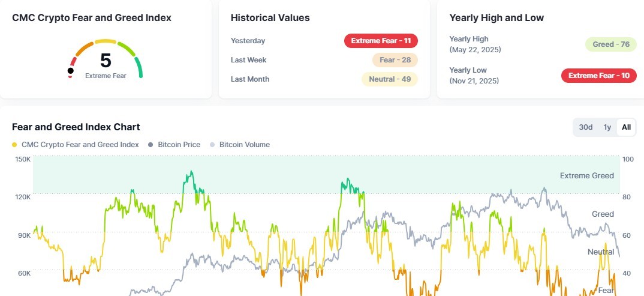
Task: Select the All time range
Action: coord(626,127)
